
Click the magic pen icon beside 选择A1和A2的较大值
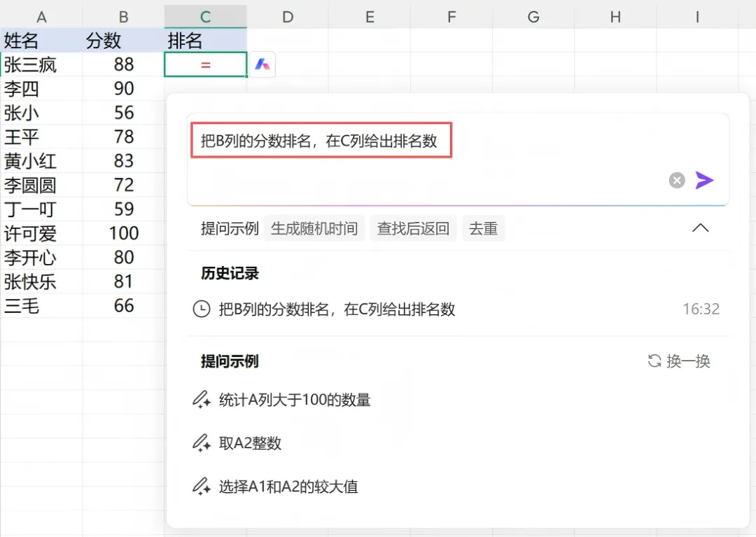tap(202, 487)
